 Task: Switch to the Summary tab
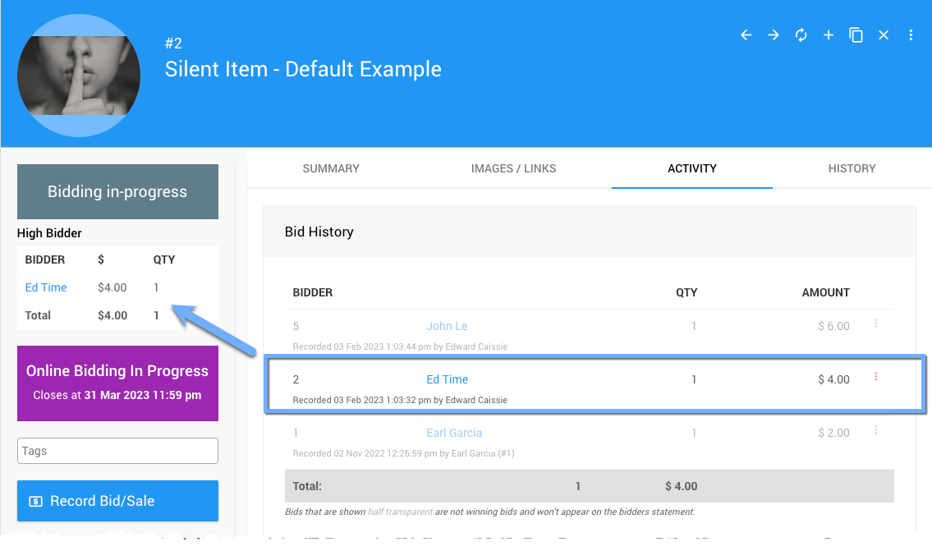point(331,168)
